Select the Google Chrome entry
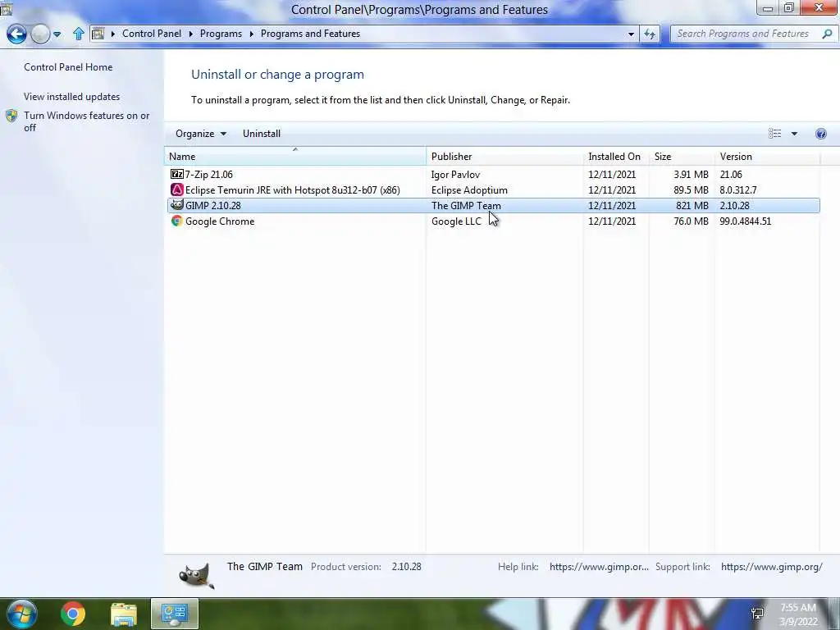This screenshot has width=840, height=630. pyautogui.click(x=493, y=221)
